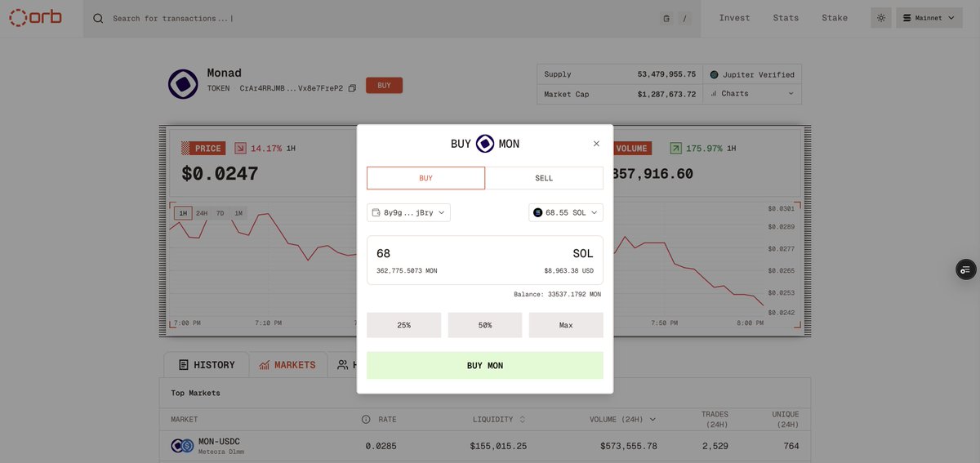Click the price down-arrow trend icon
The image size is (980, 463).
pos(240,149)
